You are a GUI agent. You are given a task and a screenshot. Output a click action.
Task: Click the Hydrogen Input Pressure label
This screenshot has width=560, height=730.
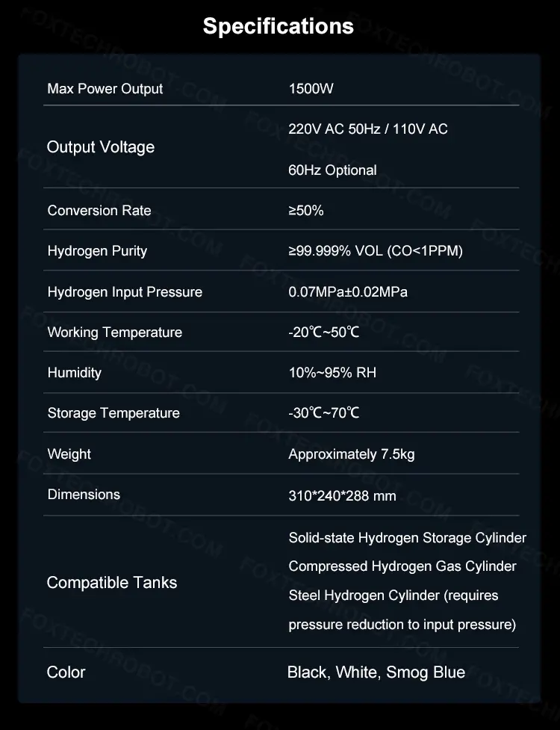click(x=125, y=292)
